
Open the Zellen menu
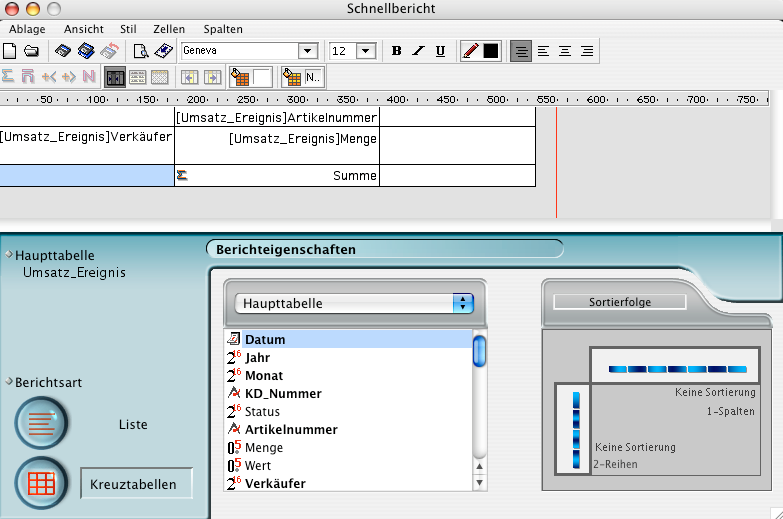pos(169,29)
